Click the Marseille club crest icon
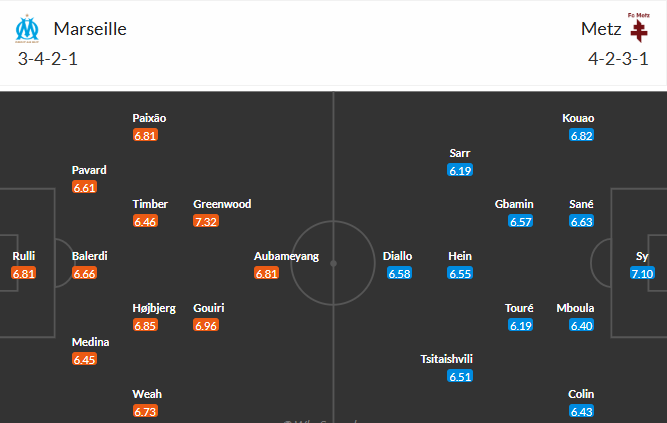The image size is (667, 423). pos(26,28)
